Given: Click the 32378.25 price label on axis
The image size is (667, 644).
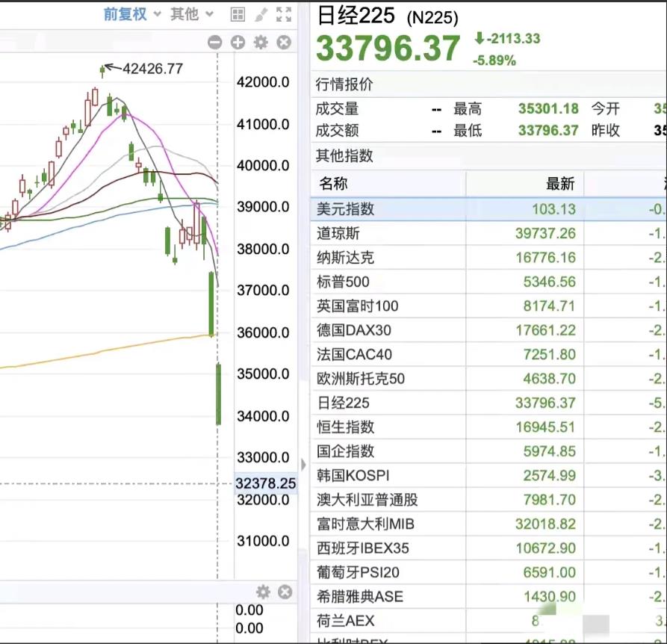Looking at the screenshot, I should coord(266,483).
